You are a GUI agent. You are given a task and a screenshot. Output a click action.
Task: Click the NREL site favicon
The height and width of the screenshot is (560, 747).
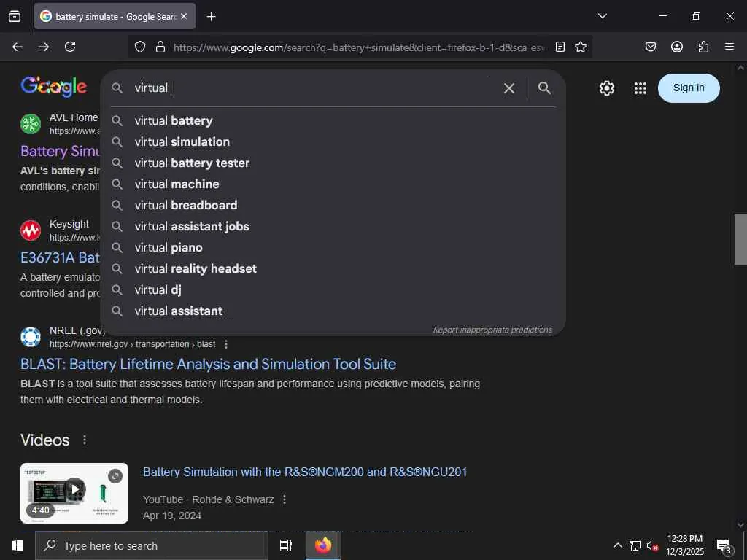(x=31, y=337)
